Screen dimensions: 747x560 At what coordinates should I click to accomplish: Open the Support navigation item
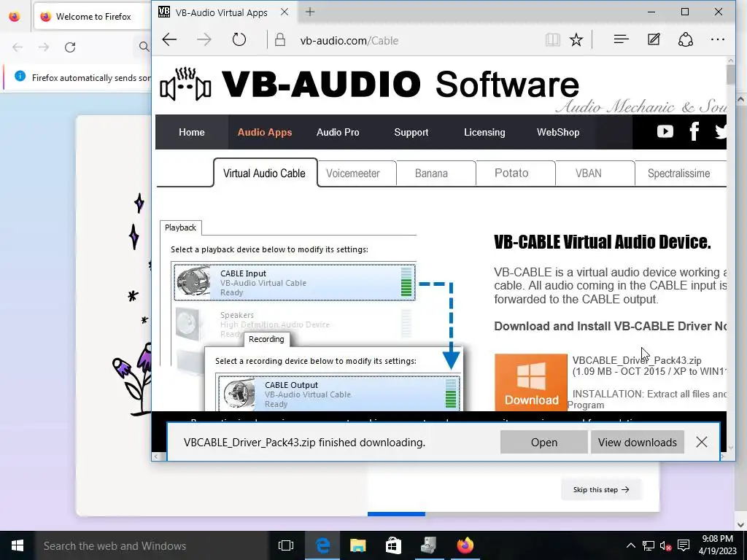point(411,133)
